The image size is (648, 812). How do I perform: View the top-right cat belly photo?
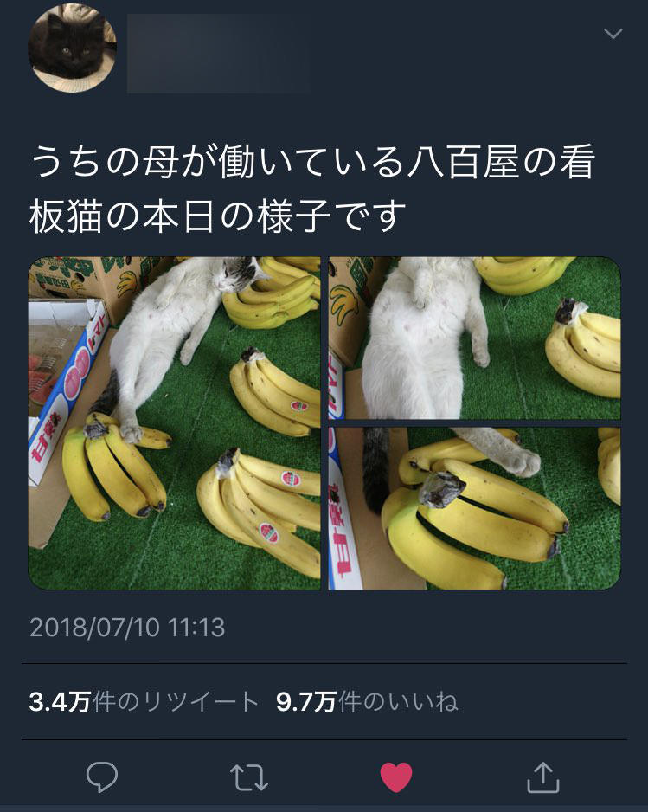coord(475,338)
